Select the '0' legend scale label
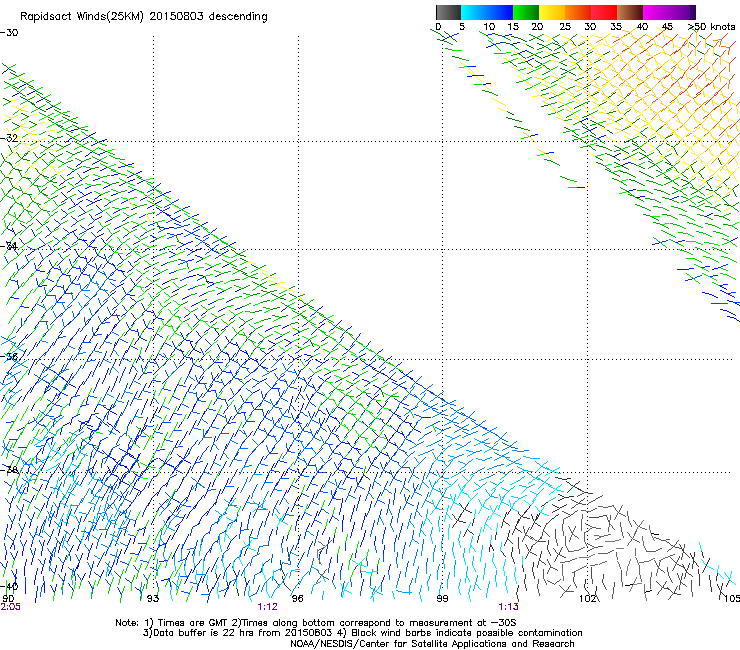The height and width of the screenshot is (650, 740). point(438,26)
